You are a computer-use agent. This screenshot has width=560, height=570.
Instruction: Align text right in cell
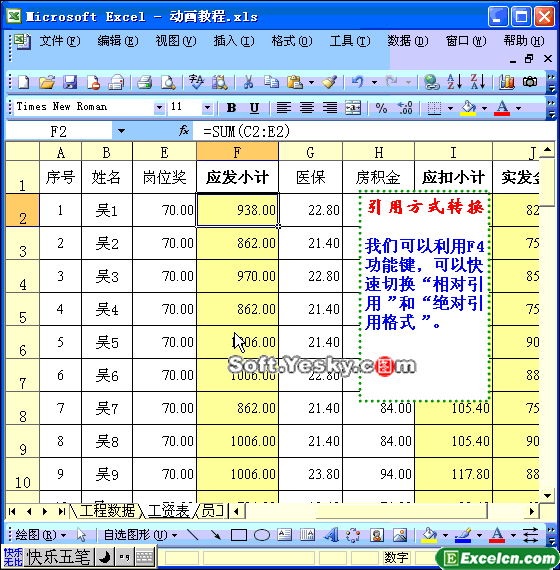pos(330,108)
